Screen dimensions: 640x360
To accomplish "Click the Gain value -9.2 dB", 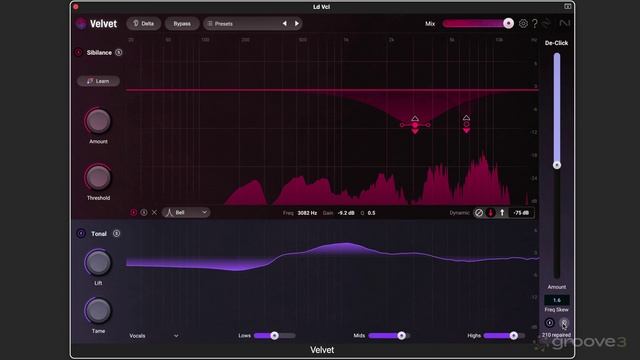I will point(346,213).
